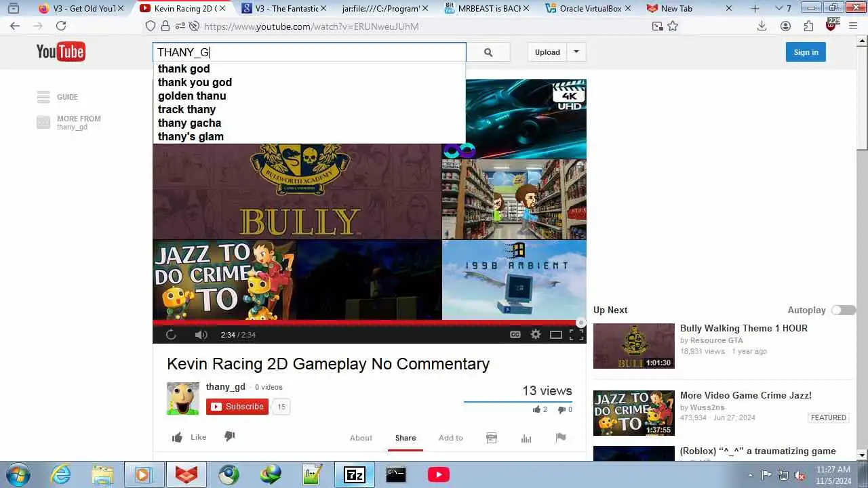This screenshot has width=868, height=488.
Task: Open 7-Zip from taskbar
Action: click(x=355, y=474)
